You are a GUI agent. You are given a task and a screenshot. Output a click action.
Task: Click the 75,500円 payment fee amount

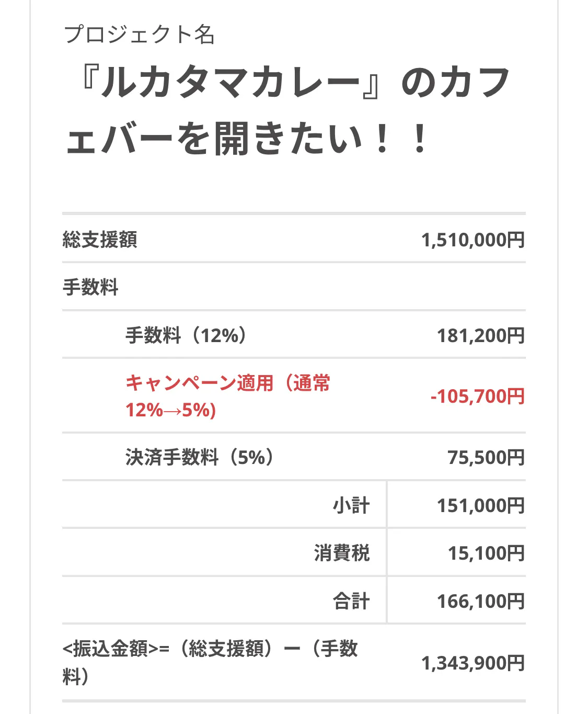tap(486, 458)
